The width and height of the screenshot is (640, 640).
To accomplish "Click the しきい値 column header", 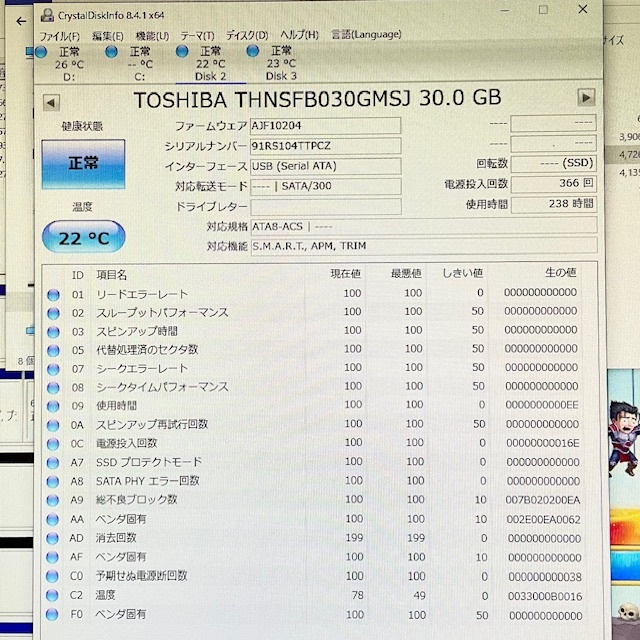I will [x=463, y=273].
